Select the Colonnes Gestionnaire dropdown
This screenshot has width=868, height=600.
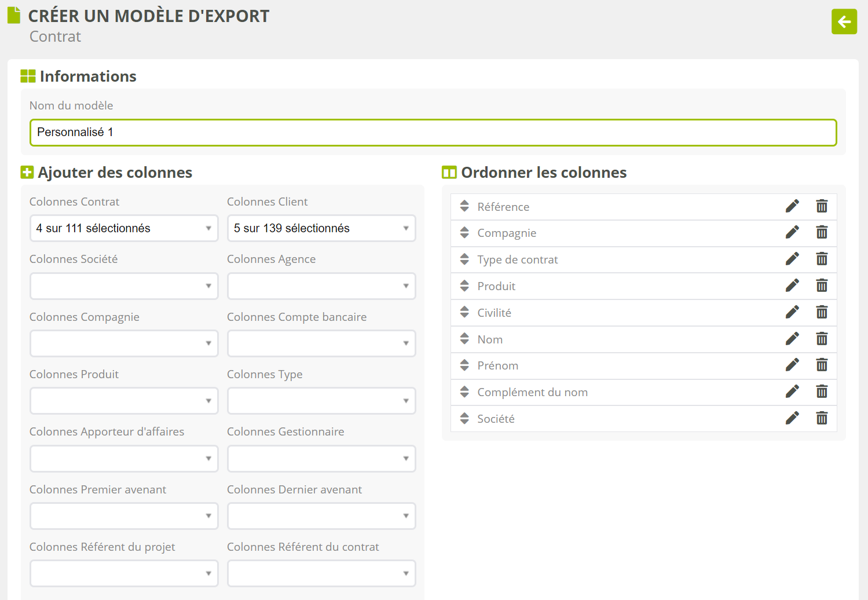321,459
